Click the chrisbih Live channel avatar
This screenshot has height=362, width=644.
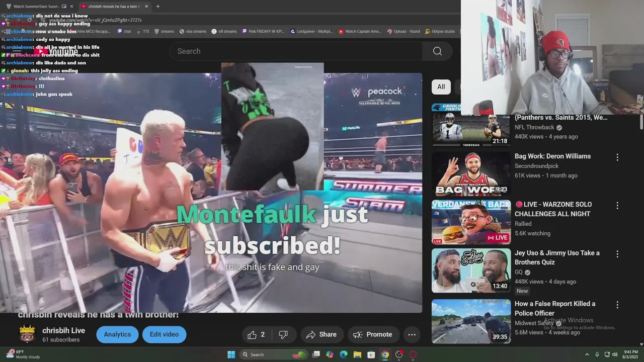point(27,334)
